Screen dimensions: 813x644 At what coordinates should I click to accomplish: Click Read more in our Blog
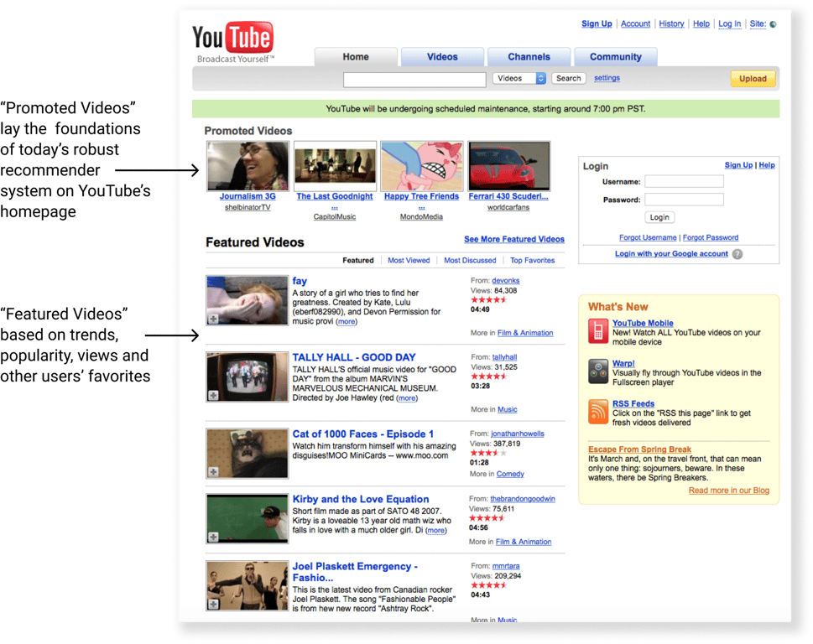pos(728,491)
